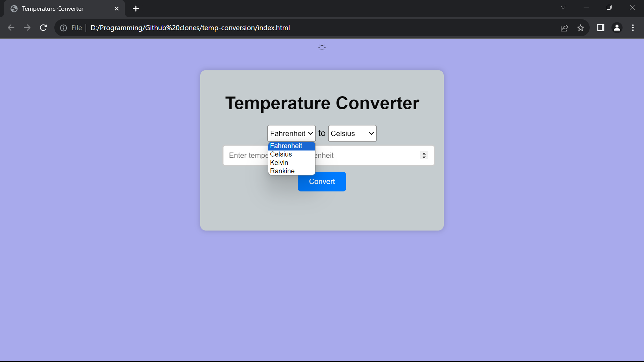Close the Temperature Converter tab
The width and height of the screenshot is (644, 362).
(x=117, y=9)
